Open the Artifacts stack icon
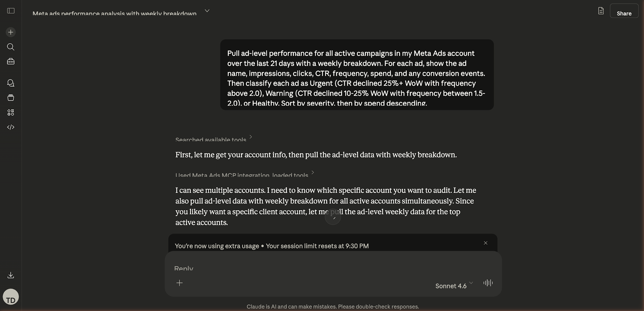Screen dimensions: 644x311 (11, 97)
